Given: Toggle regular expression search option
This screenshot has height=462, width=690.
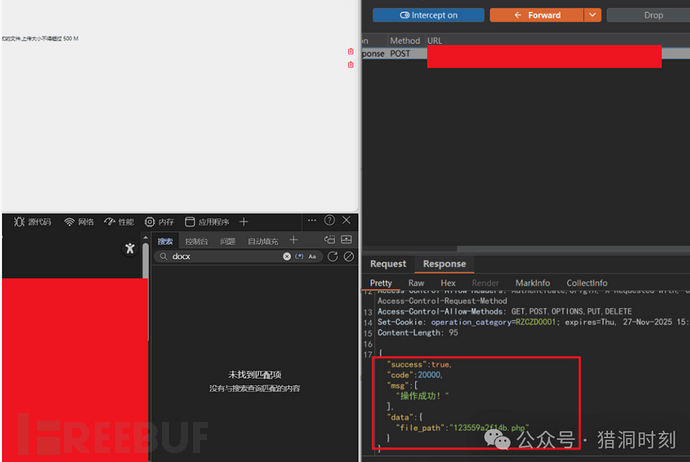Looking at the screenshot, I should pyautogui.click(x=299, y=257).
